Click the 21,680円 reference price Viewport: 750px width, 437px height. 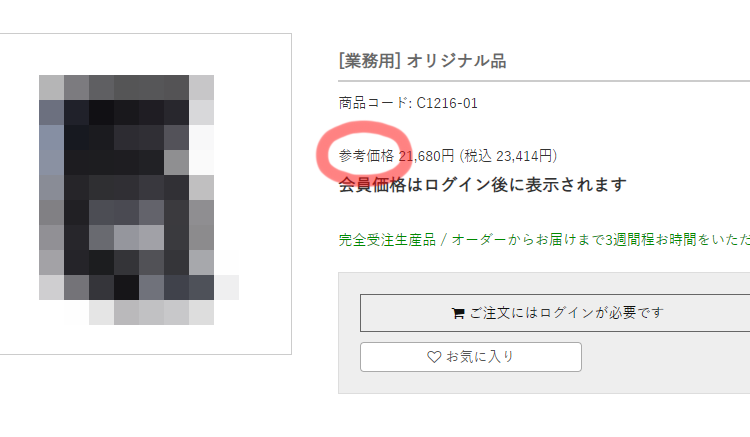[426, 156]
